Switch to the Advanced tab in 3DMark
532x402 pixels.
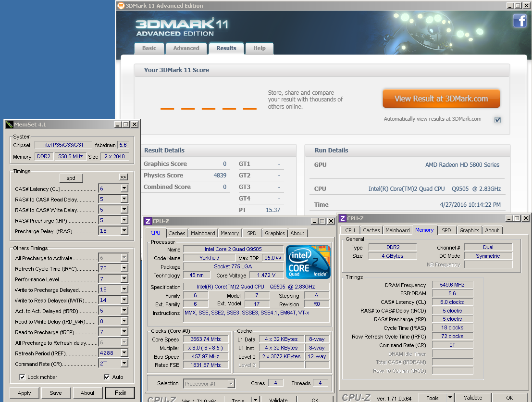186,48
